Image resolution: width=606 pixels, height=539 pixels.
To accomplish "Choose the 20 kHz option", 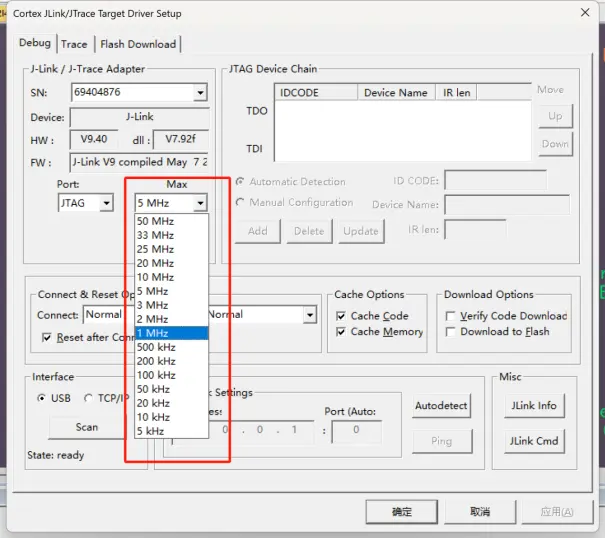I will 171,403.
